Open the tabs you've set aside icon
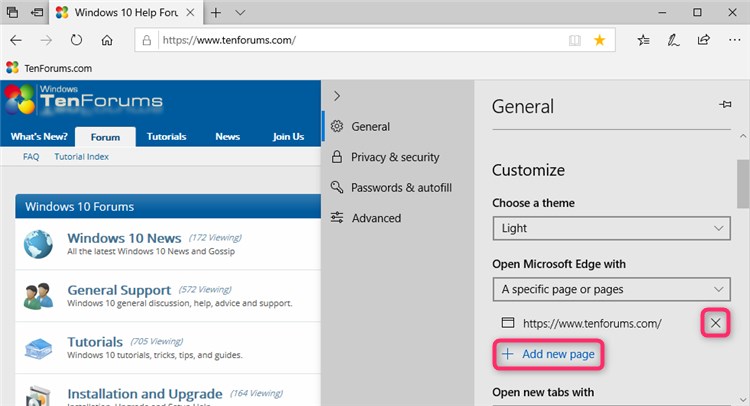This screenshot has width=750, height=406. 12,12
